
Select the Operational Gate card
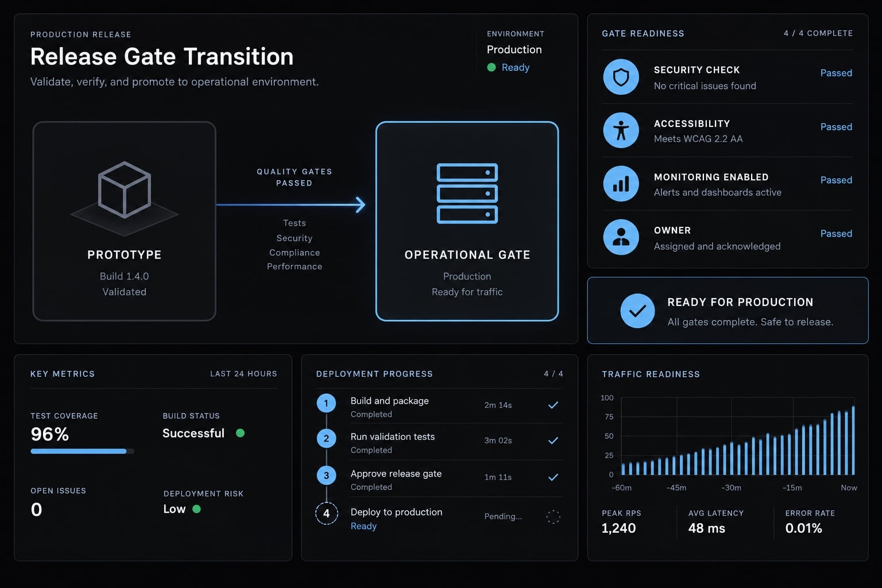tap(467, 221)
